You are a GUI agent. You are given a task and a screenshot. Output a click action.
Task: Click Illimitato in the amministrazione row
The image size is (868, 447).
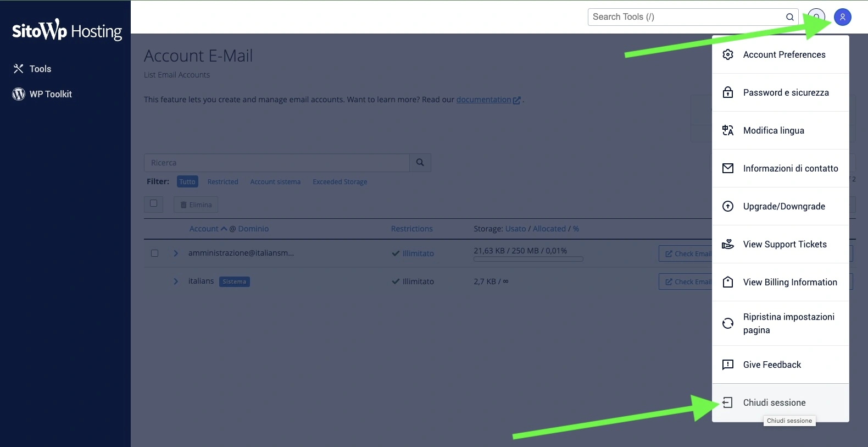click(418, 253)
